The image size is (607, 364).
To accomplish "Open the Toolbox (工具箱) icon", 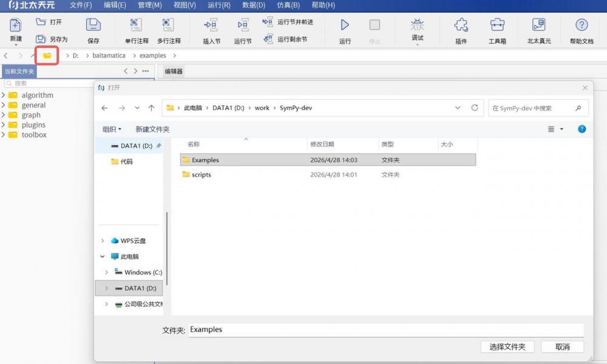I will click(497, 25).
